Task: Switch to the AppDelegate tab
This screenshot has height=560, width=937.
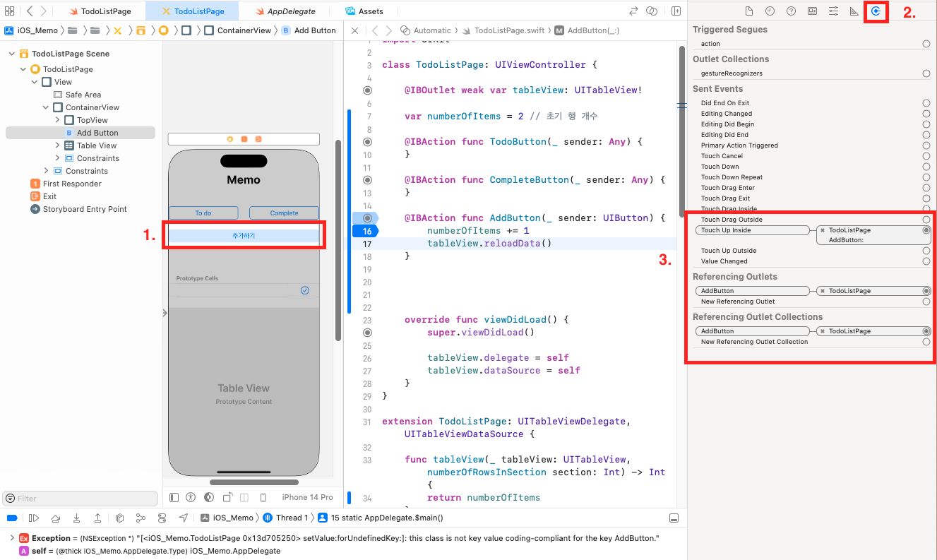Action: pyautogui.click(x=285, y=11)
